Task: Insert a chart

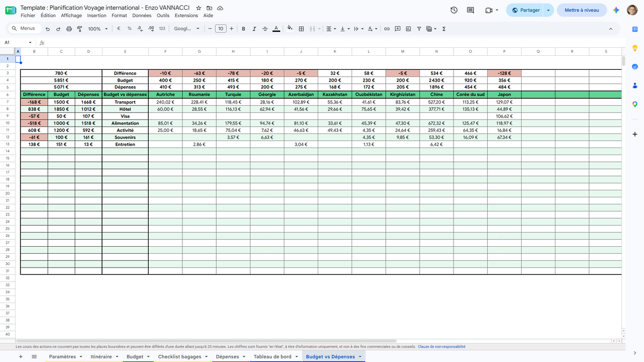Action: [x=408, y=29]
